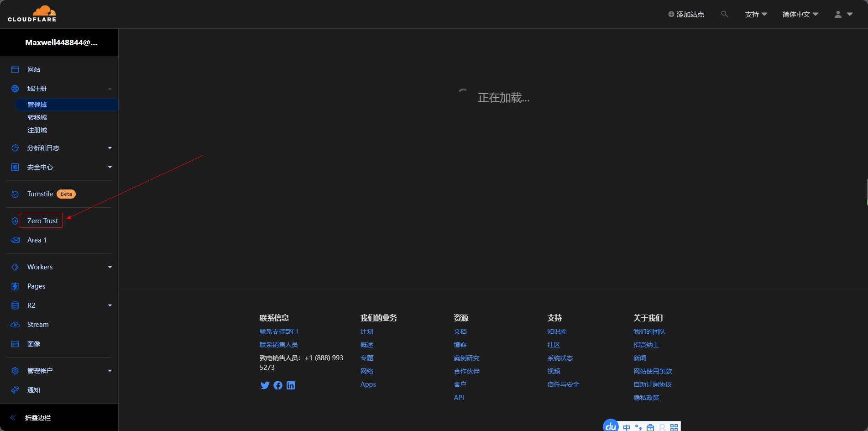This screenshot has height=431, width=868.
Task: Click the LinkedIn footer icon
Action: tap(291, 385)
